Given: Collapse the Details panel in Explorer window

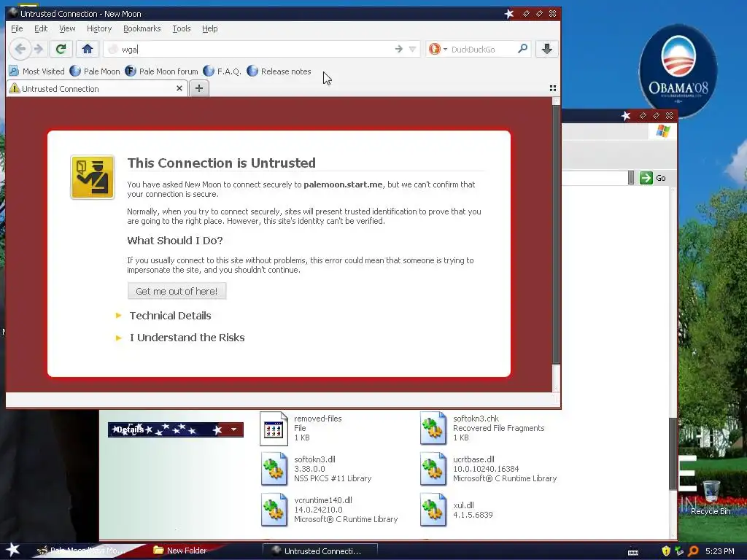Looking at the screenshot, I should click(234, 429).
